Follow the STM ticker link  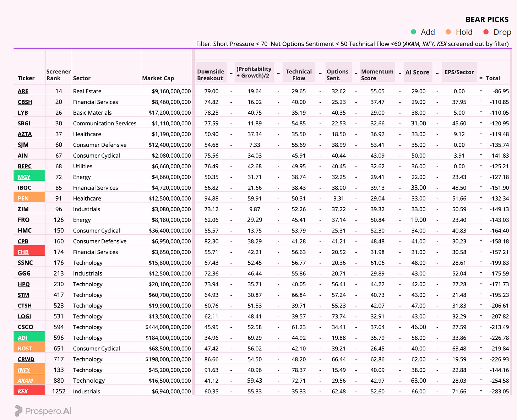[x=23, y=295]
